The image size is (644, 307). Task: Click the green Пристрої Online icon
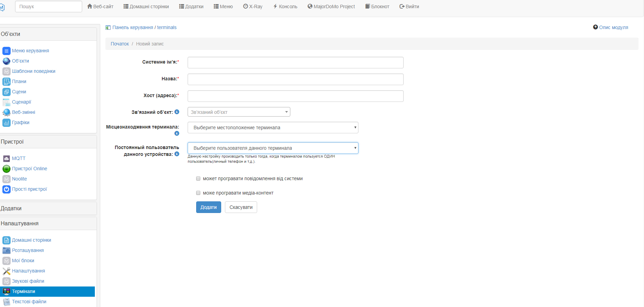[x=6, y=169]
